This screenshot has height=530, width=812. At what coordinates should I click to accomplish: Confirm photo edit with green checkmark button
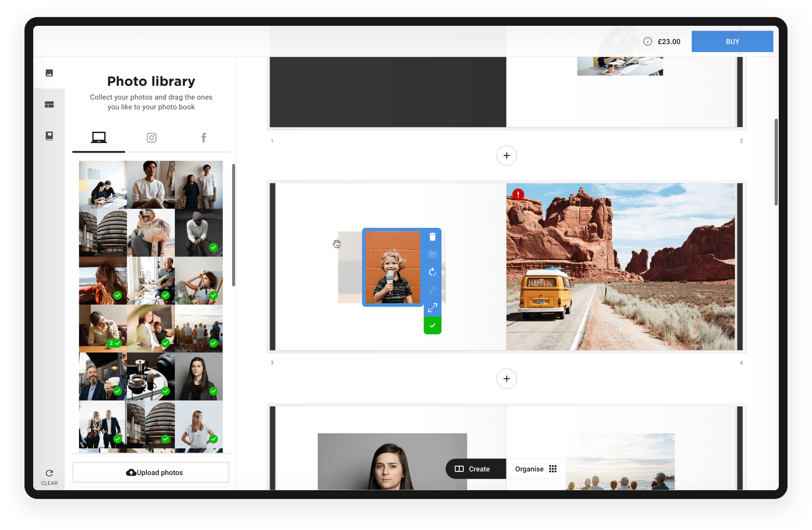432,325
